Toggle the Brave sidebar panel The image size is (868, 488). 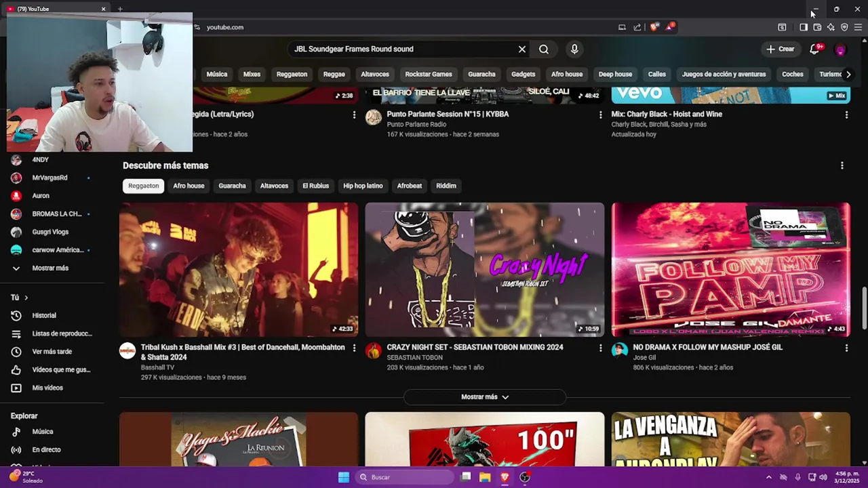(x=803, y=27)
